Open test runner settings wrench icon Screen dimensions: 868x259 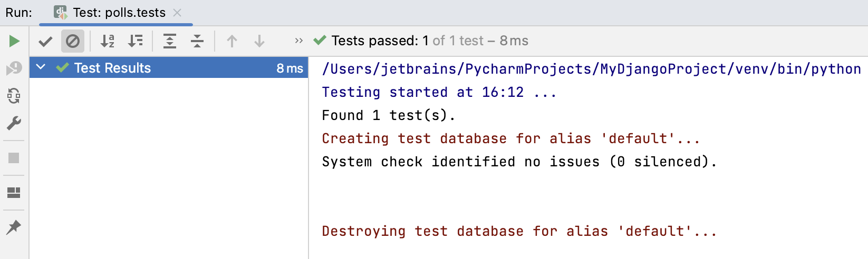pyautogui.click(x=14, y=123)
